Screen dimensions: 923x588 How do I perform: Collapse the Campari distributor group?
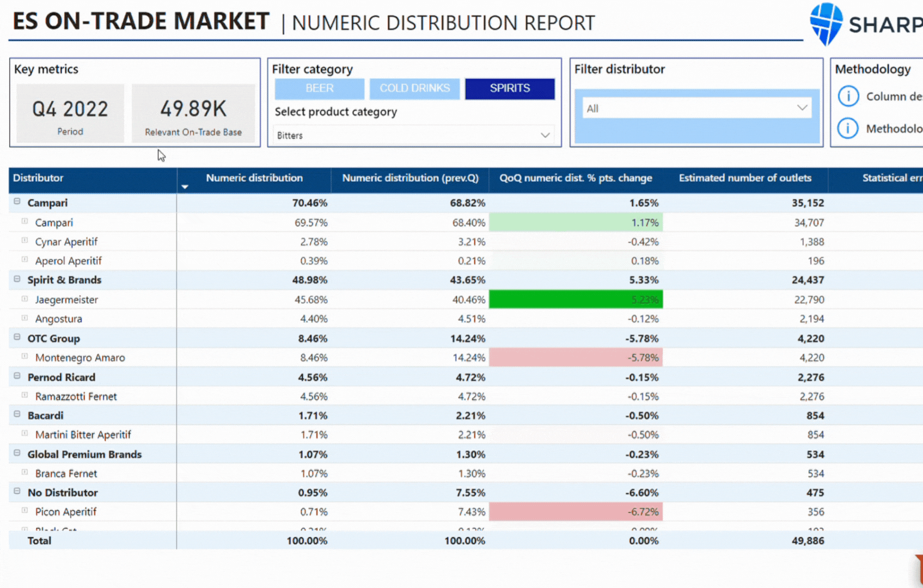coord(17,201)
